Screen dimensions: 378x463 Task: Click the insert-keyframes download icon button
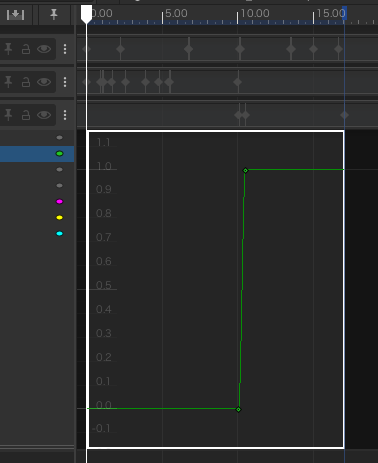pos(15,15)
